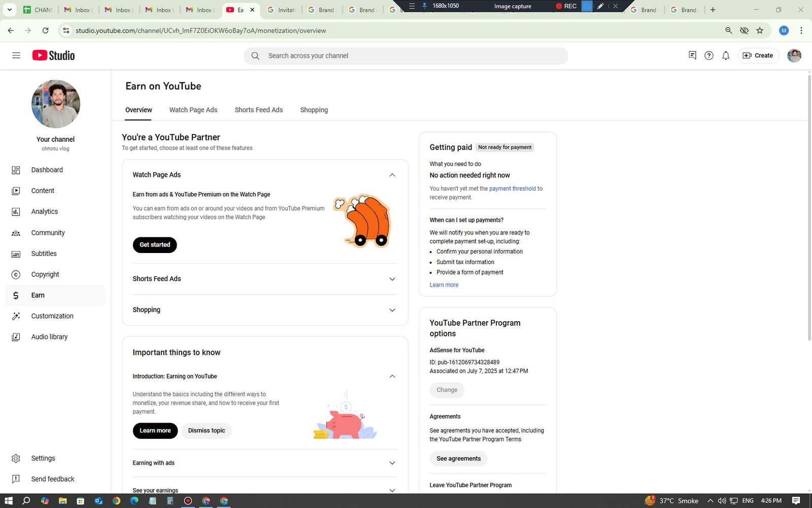Open Analytics from sidebar

(x=56, y=211)
